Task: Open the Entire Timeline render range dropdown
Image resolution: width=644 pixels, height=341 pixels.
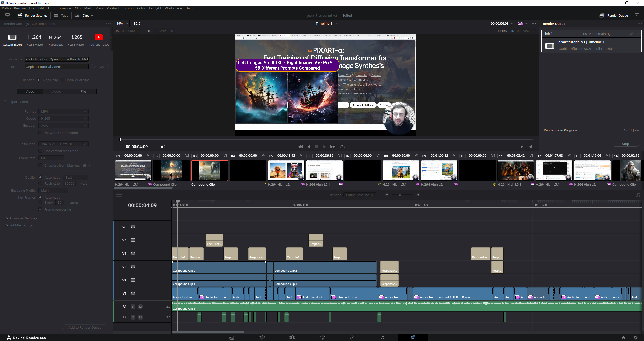Action: coord(360,195)
